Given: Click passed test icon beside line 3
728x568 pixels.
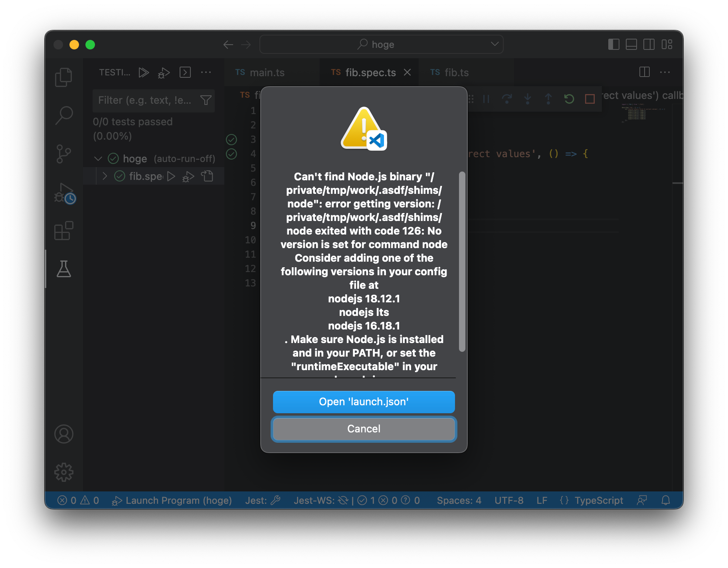Looking at the screenshot, I should point(231,140).
